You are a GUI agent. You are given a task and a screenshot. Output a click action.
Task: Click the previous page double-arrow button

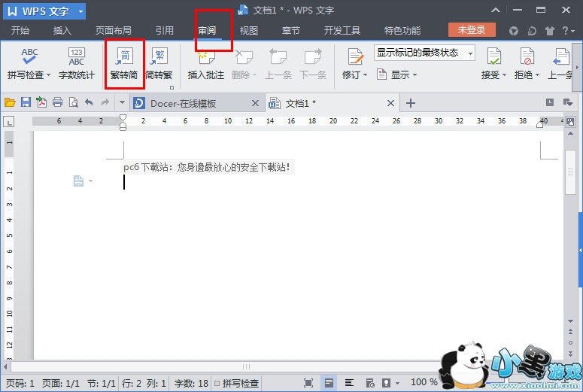pyautogui.click(x=570, y=331)
